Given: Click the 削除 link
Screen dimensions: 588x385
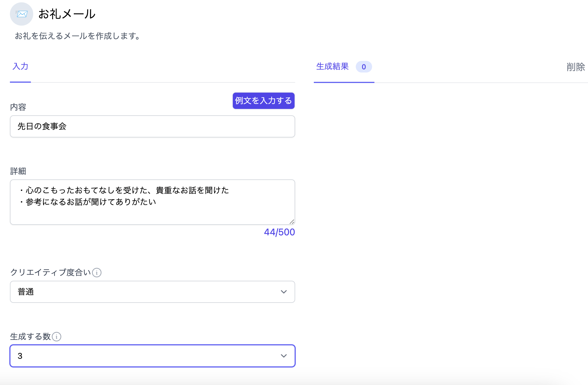Looking at the screenshot, I should click(576, 67).
